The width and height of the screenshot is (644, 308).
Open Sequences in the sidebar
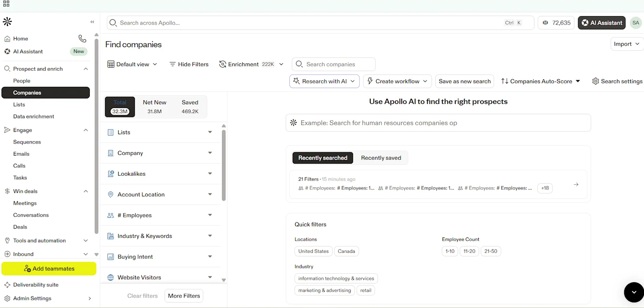[27, 142]
